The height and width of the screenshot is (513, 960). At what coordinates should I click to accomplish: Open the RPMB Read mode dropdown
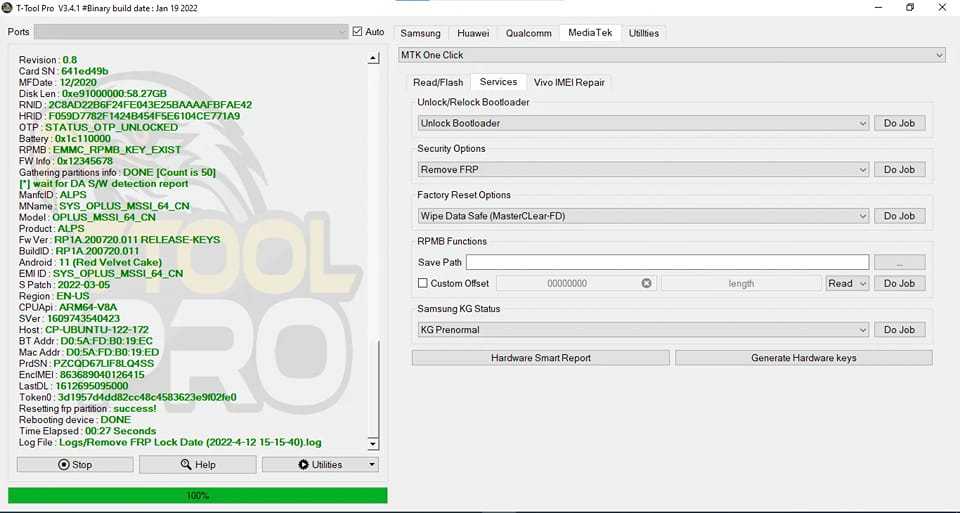847,283
